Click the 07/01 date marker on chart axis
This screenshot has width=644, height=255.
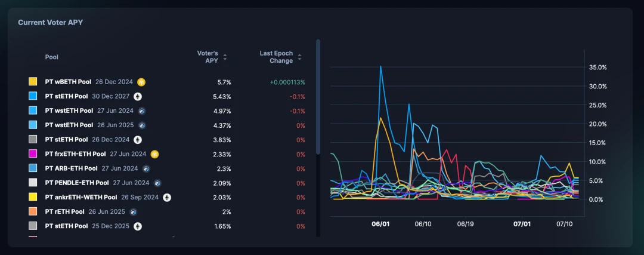[x=522, y=224]
